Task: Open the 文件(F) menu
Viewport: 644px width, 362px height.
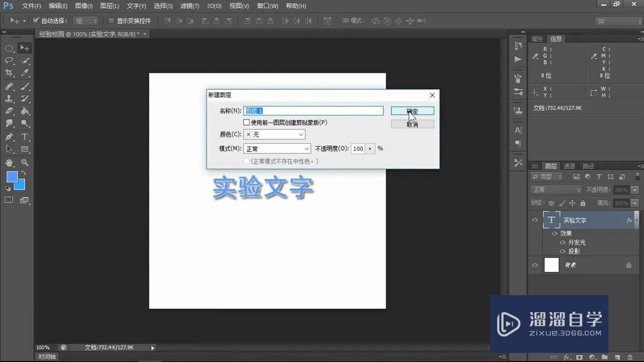Action: pyautogui.click(x=32, y=6)
